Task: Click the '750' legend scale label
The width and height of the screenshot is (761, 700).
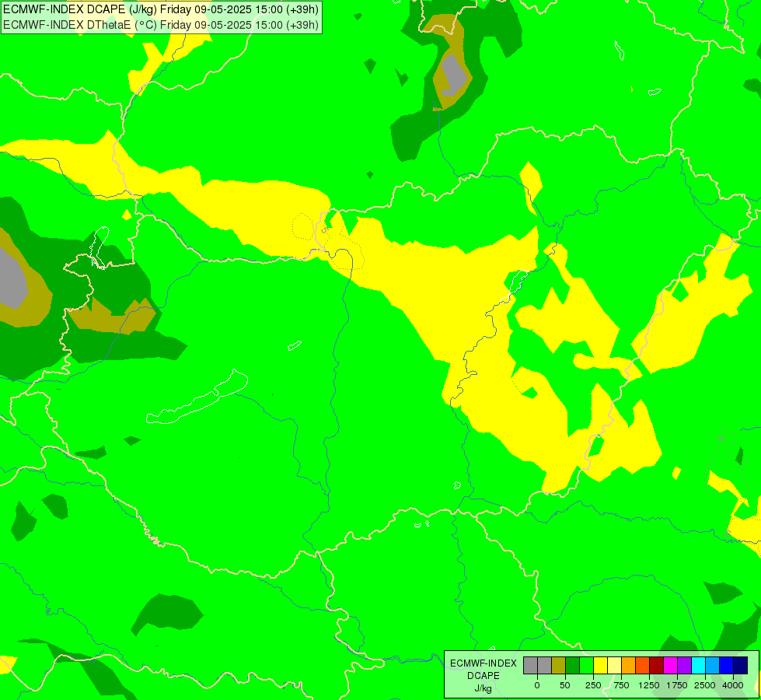Action: [x=621, y=685]
